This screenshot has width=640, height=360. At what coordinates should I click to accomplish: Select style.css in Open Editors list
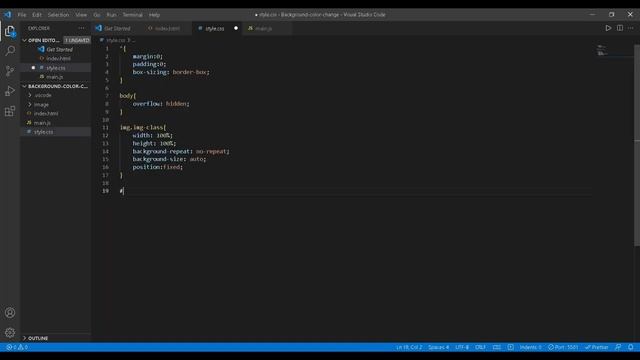point(56,68)
